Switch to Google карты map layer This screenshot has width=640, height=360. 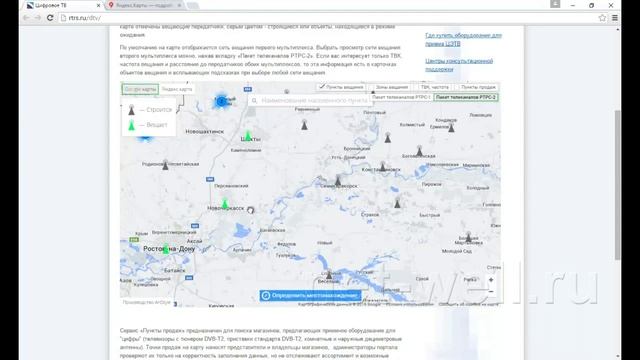(140, 89)
